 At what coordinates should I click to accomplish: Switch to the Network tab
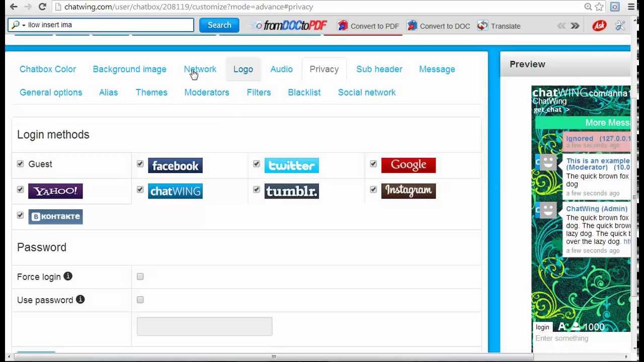(x=200, y=69)
